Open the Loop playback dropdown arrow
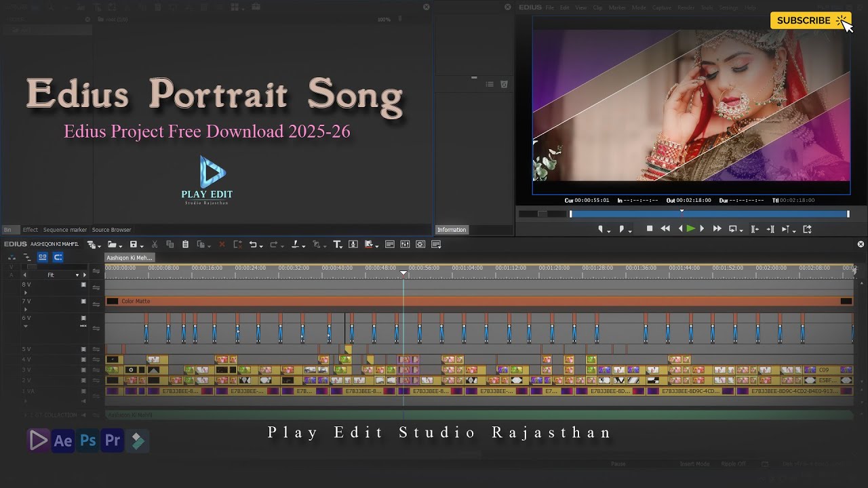 point(741,231)
